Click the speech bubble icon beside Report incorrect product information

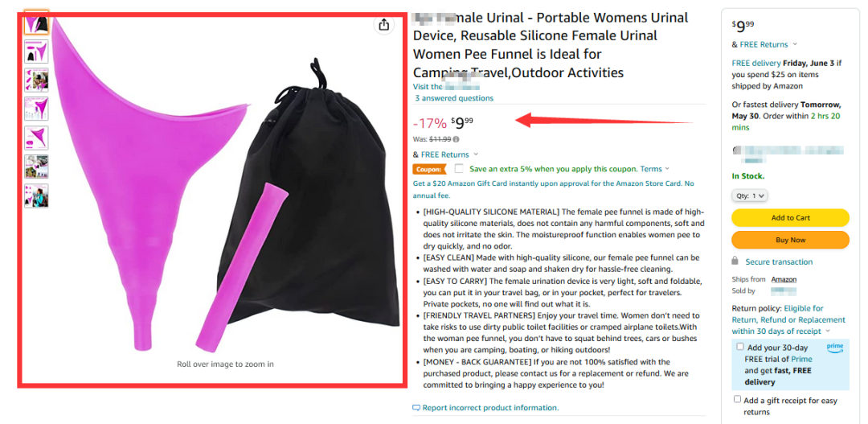pyautogui.click(x=416, y=408)
